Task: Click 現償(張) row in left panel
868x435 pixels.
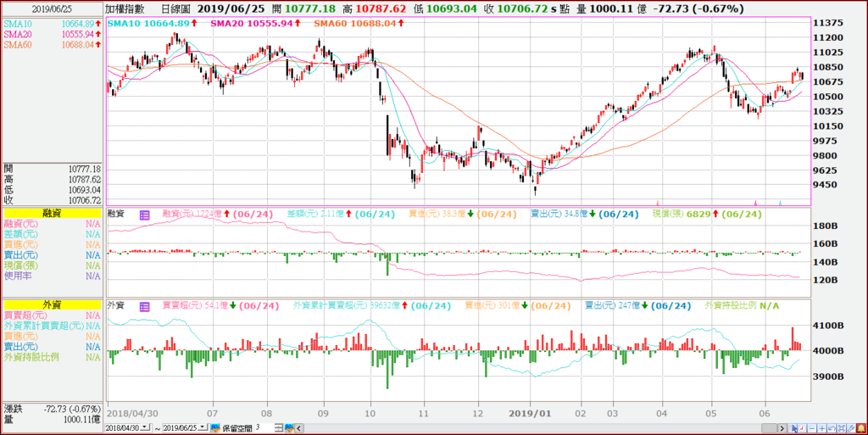Action: (x=52, y=265)
